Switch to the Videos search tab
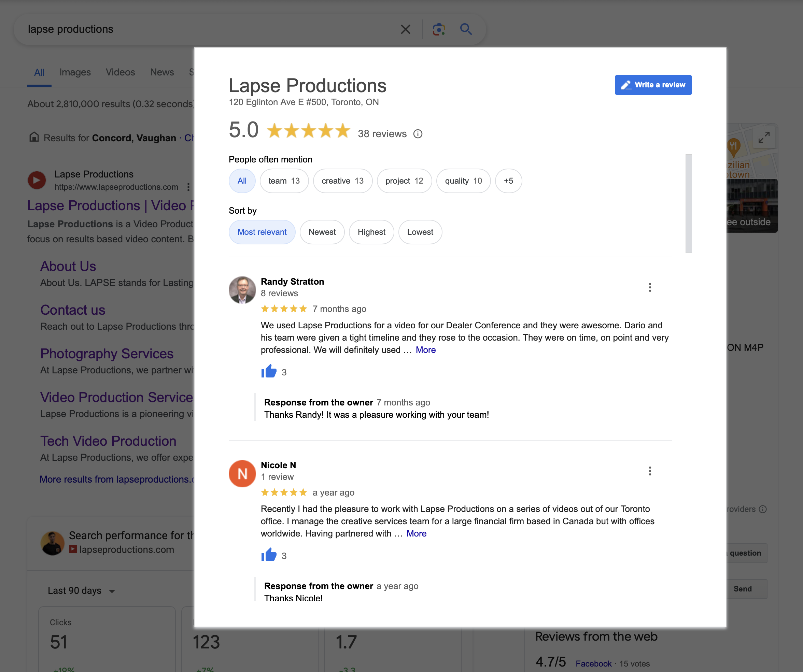This screenshot has height=672, width=803. (x=120, y=72)
